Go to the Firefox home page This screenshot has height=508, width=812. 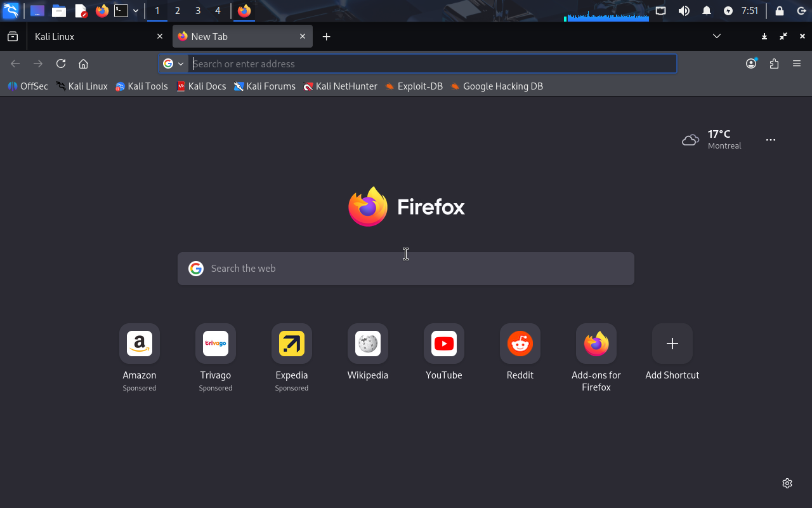coord(83,63)
